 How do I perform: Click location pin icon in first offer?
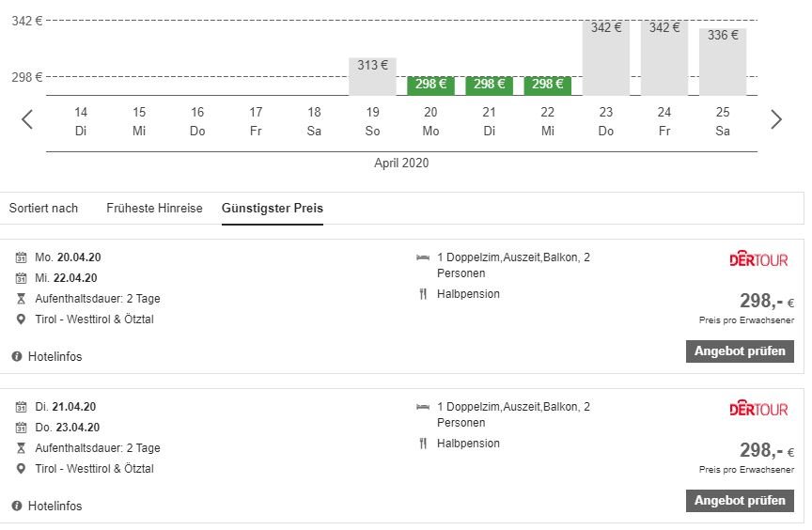(x=22, y=320)
